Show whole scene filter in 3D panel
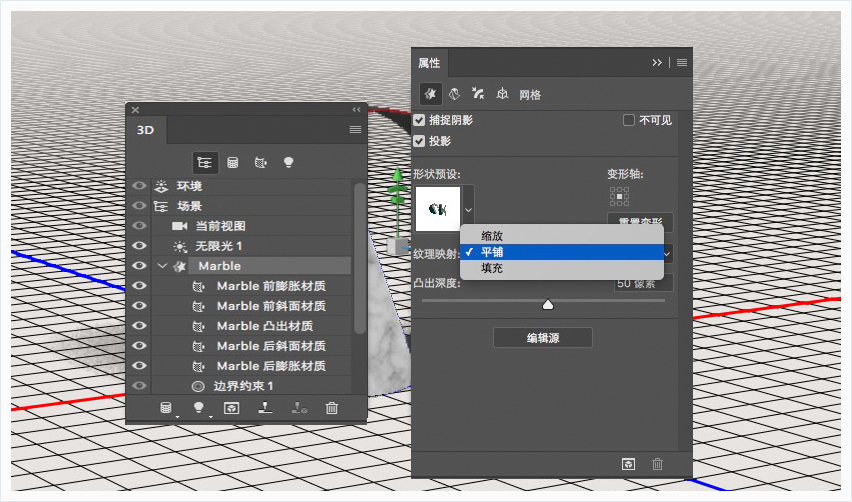Image resolution: width=852 pixels, height=502 pixels. pyautogui.click(x=205, y=162)
